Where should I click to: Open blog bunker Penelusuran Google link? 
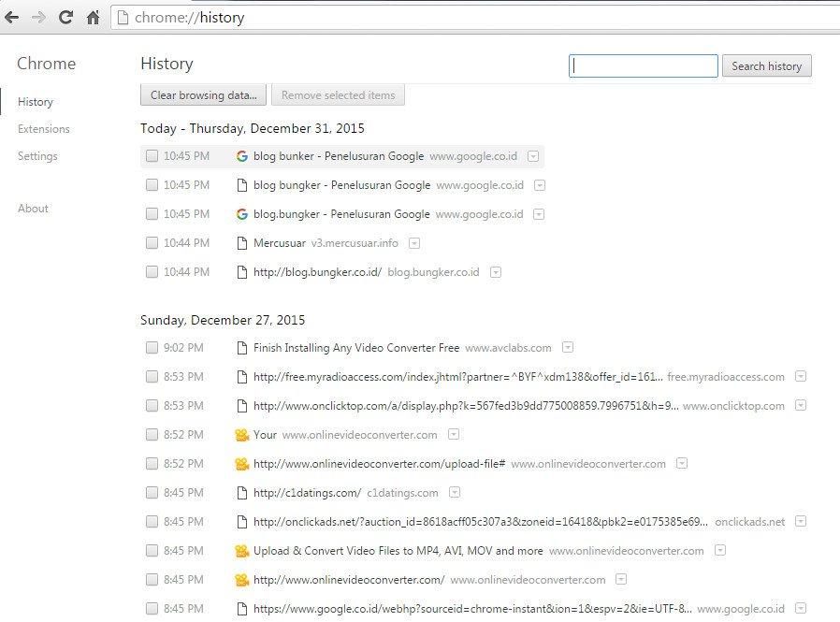click(x=339, y=156)
